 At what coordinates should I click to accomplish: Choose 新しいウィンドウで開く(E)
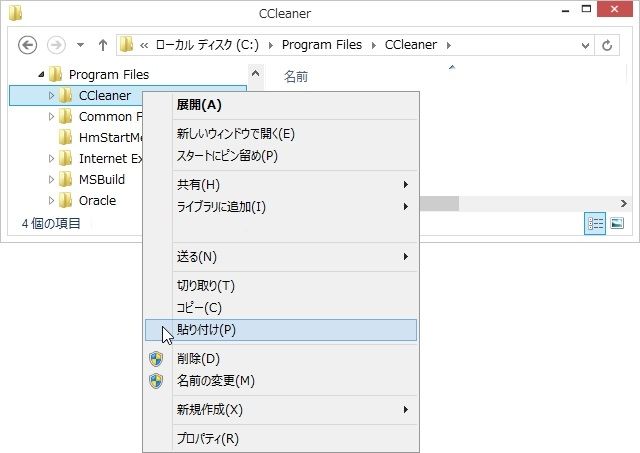(281, 134)
